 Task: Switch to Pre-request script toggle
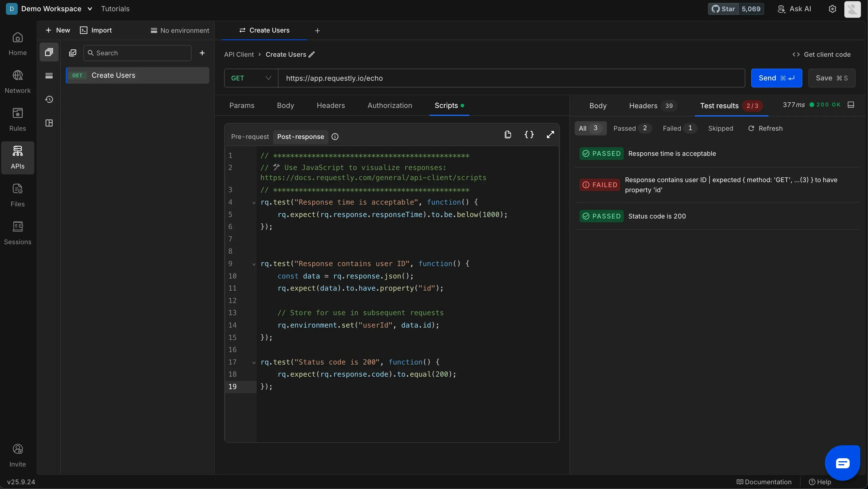[x=250, y=137]
